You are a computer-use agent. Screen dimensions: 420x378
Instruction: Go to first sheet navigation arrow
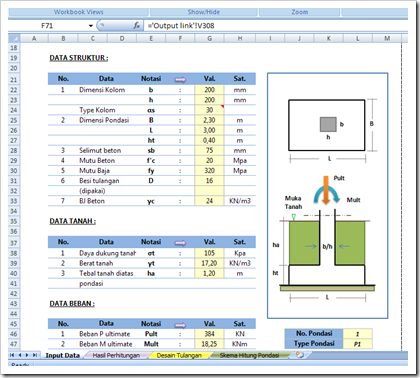click(12, 355)
